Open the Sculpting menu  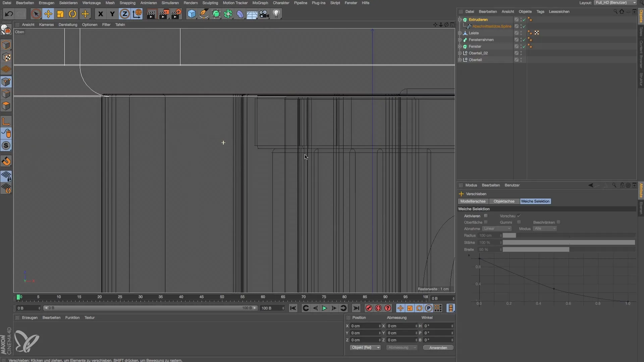[x=210, y=3]
